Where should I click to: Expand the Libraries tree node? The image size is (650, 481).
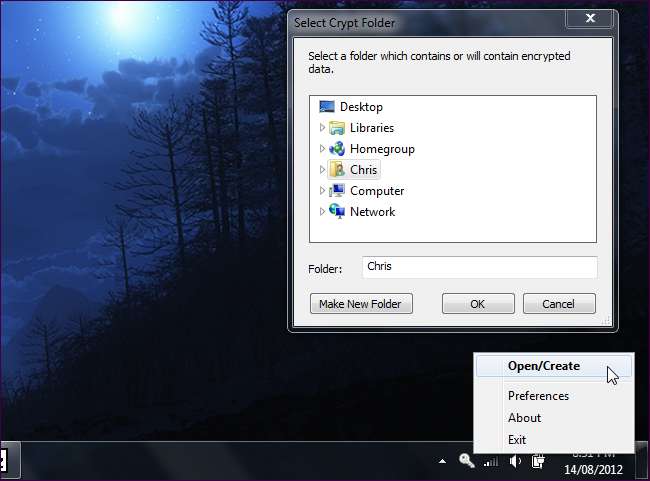pyautogui.click(x=322, y=128)
